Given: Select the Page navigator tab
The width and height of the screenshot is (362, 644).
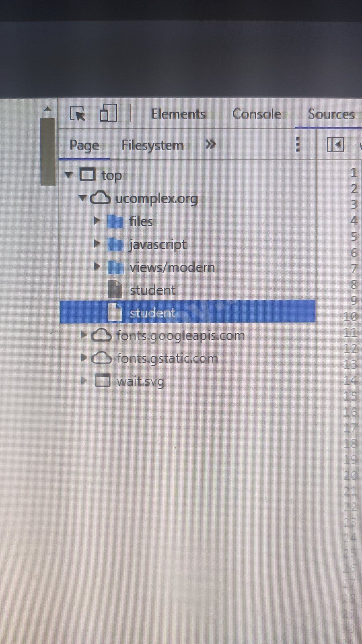Looking at the screenshot, I should click(x=84, y=145).
